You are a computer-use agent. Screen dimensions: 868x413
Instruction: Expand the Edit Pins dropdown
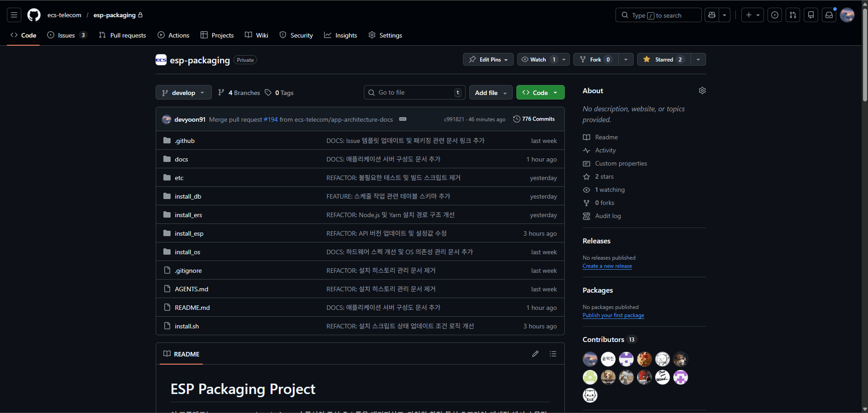pyautogui.click(x=488, y=59)
